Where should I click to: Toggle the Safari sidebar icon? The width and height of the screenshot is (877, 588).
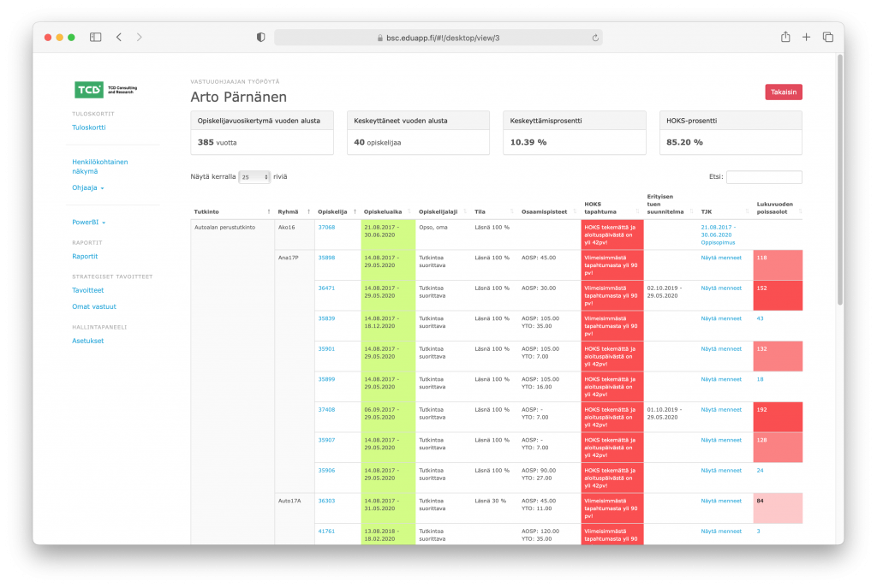coord(96,38)
